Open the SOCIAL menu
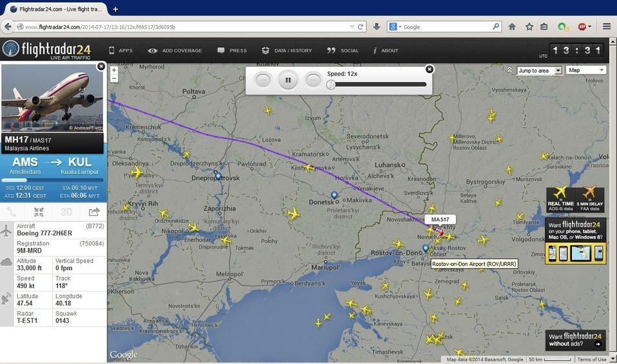Image resolution: width=617 pixels, height=364 pixels. point(342,50)
